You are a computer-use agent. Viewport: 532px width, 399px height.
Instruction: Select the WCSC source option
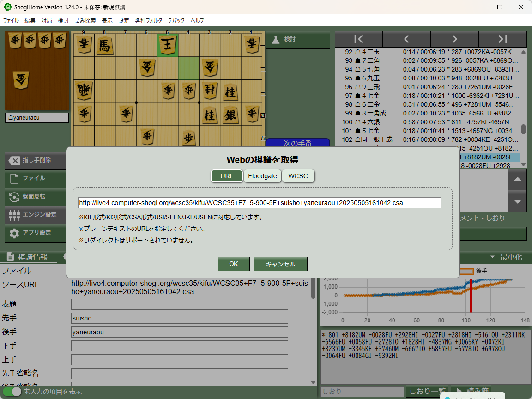click(x=298, y=176)
